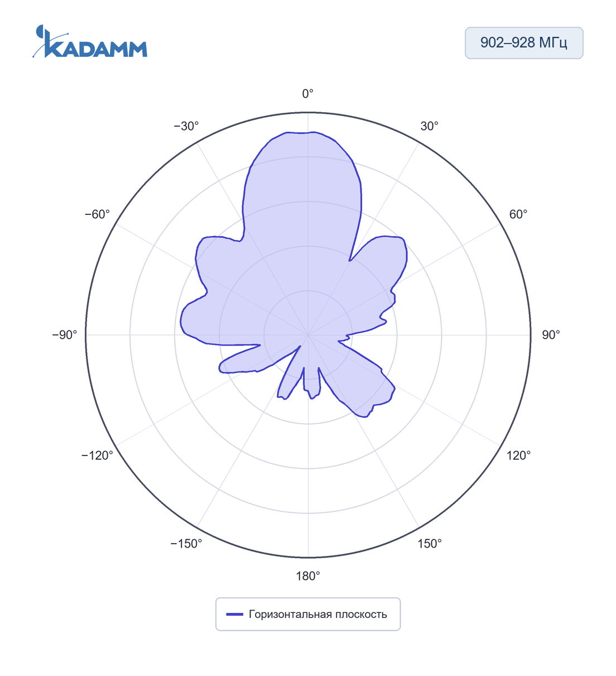Screen dimensions: 616x676
Task: Click the 0° angle label
Action: 308,94
